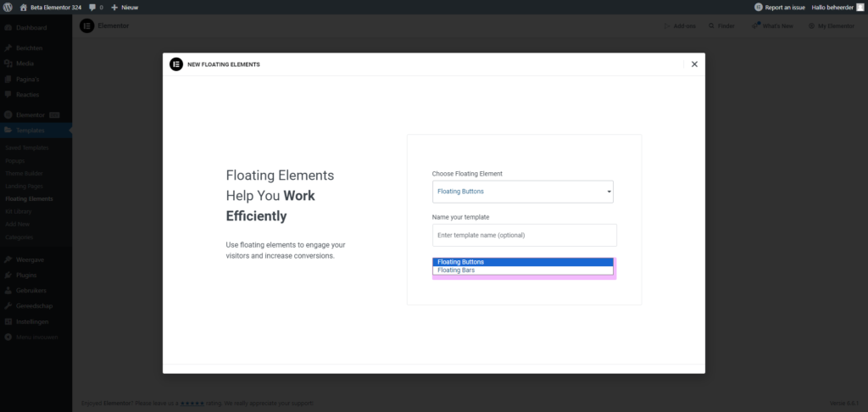Screen dimensions: 868x412
Task: Click the Nieuw link in admin bar
Action: (130, 7)
